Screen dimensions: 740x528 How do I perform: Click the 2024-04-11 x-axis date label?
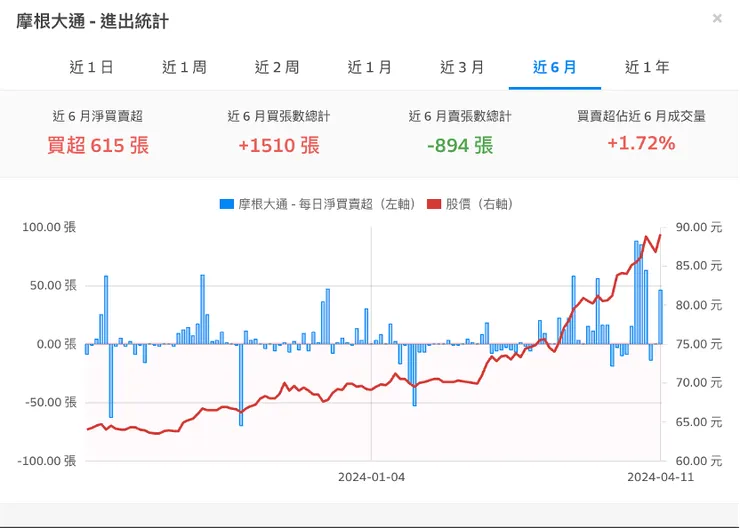click(x=661, y=477)
